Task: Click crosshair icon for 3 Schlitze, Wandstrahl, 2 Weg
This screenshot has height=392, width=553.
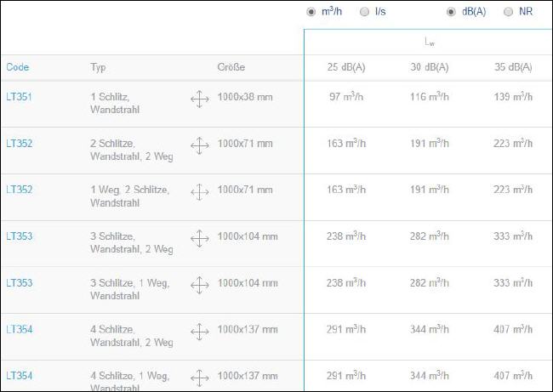Action: (x=200, y=239)
